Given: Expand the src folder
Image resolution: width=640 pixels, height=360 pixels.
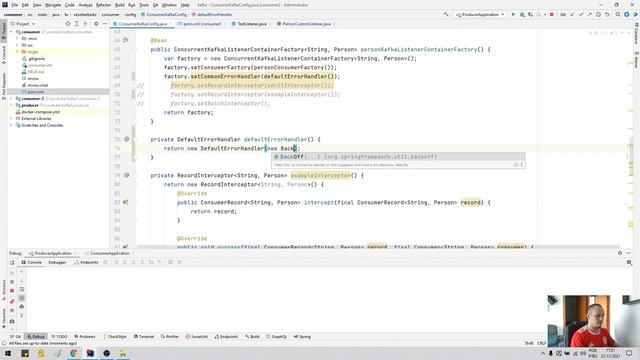Looking at the screenshot, I should click(17, 45).
